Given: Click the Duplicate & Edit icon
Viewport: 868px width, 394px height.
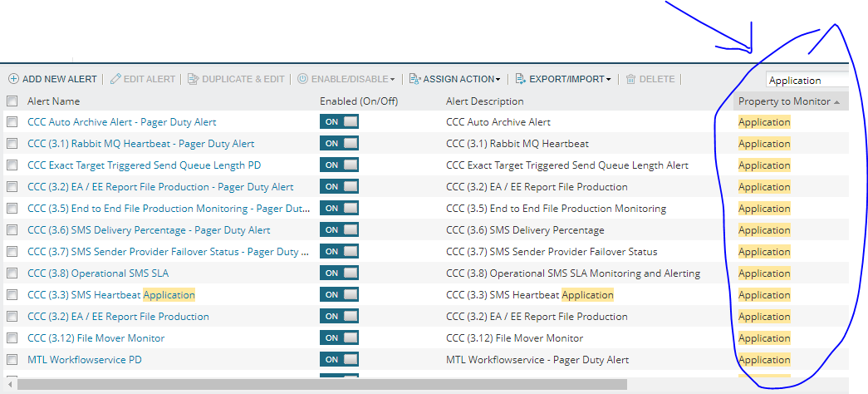Looking at the screenshot, I should tap(194, 79).
